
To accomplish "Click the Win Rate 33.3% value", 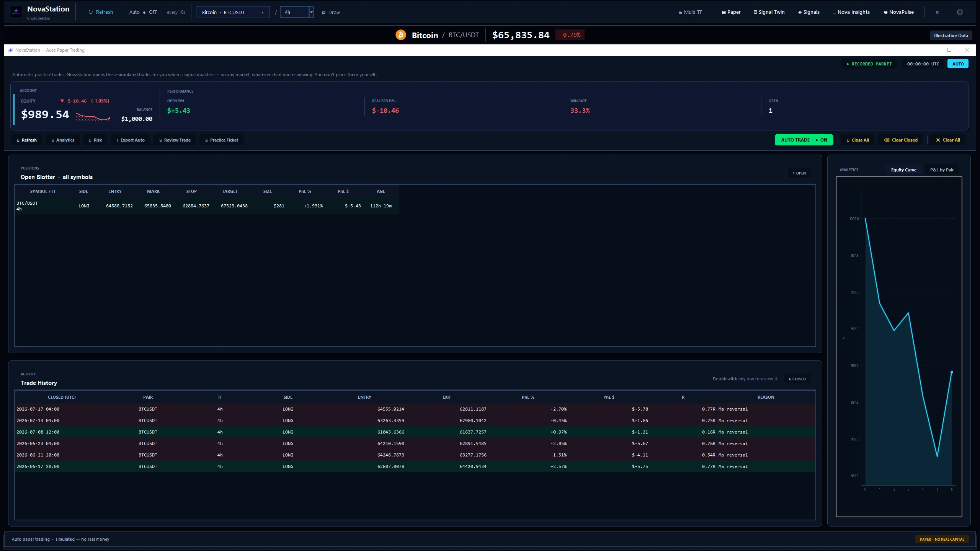I will (x=580, y=111).
